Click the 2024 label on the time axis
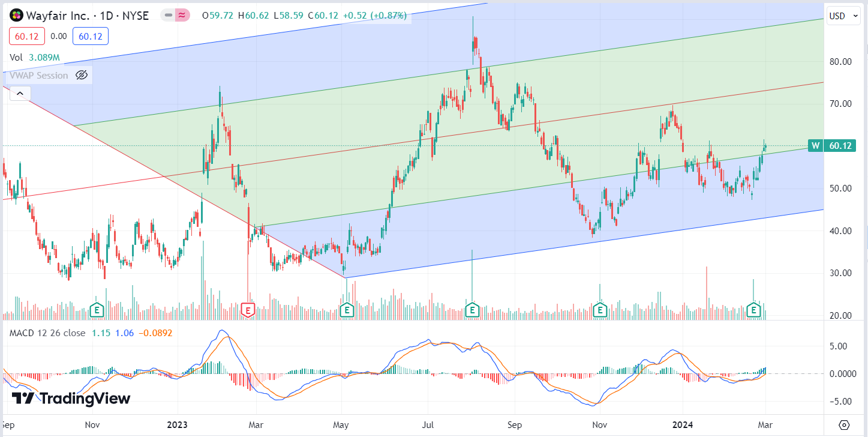The image size is (868, 437). 683,425
